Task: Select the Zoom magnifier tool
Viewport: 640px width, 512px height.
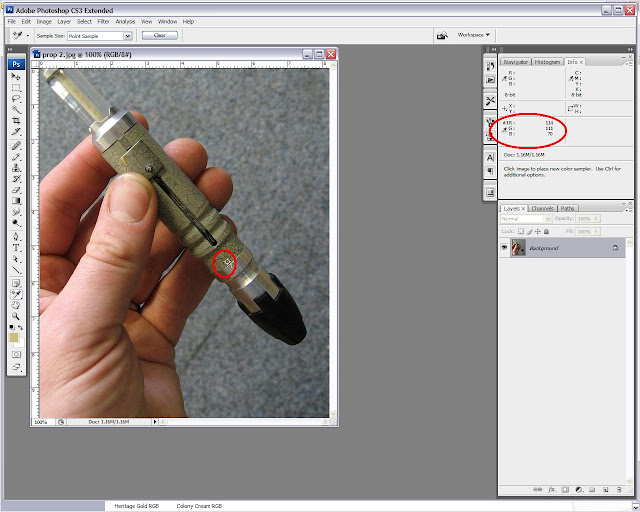Action: point(16,316)
